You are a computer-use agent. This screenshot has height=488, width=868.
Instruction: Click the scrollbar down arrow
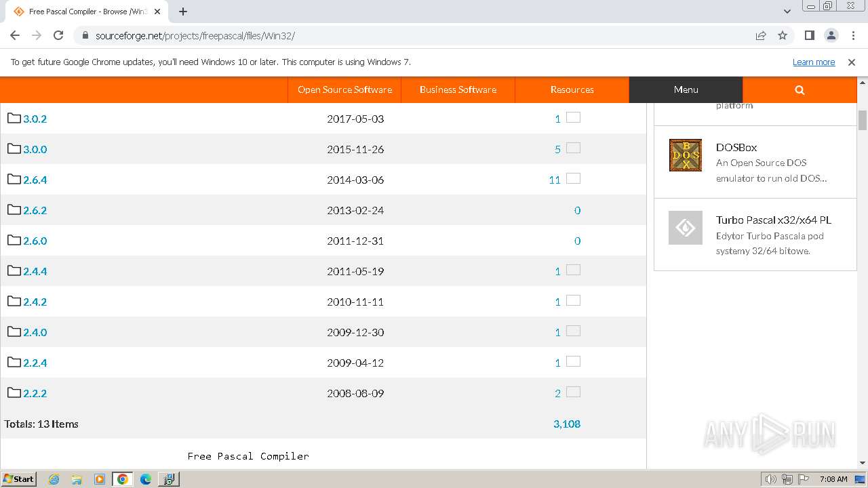[x=863, y=463]
